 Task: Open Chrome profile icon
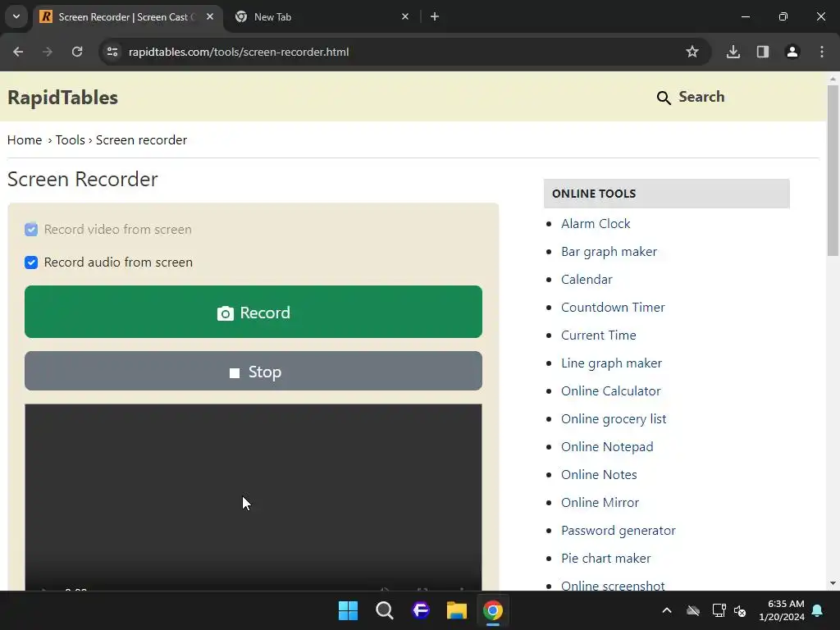pyautogui.click(x=792, y=52)
